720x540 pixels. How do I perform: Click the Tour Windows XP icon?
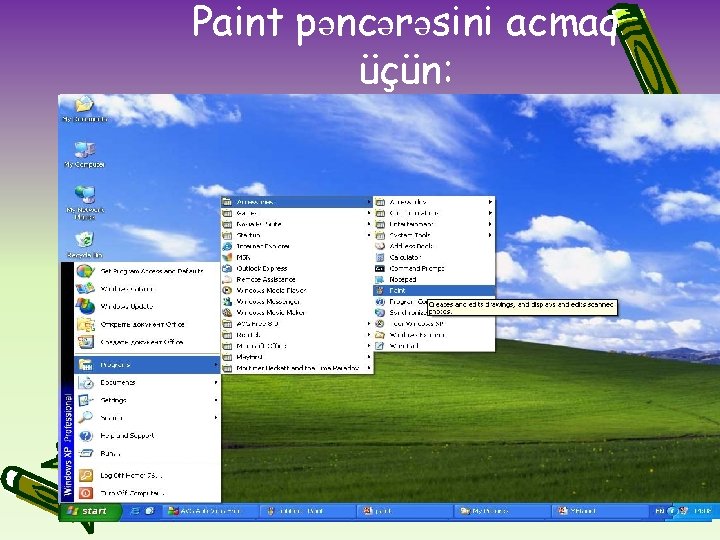tap(380, 324)
